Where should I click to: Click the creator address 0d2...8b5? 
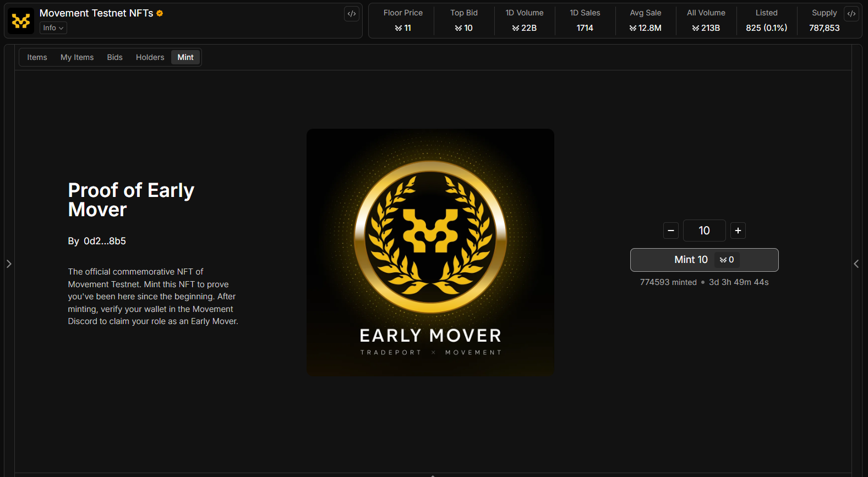point(105,241)
